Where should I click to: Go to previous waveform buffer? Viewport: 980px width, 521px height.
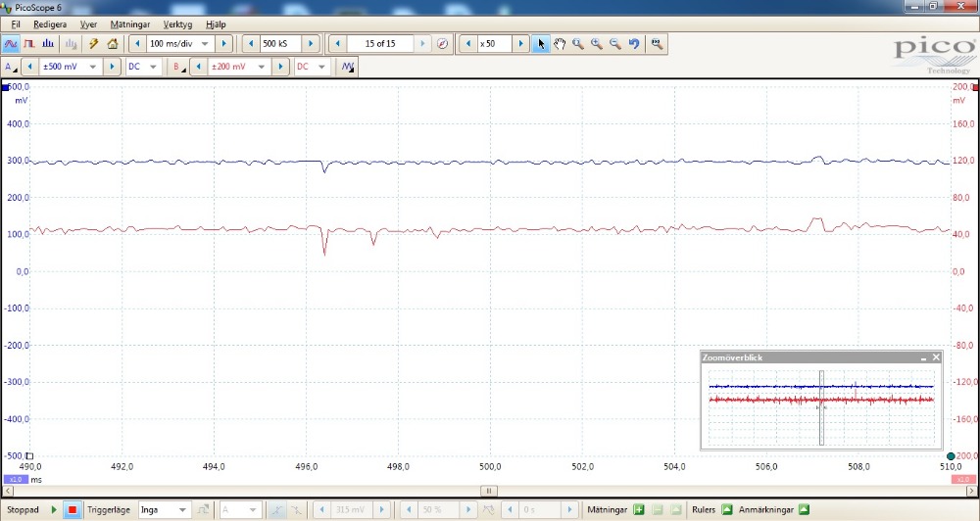pyautogui.click(x=338, y=43)
